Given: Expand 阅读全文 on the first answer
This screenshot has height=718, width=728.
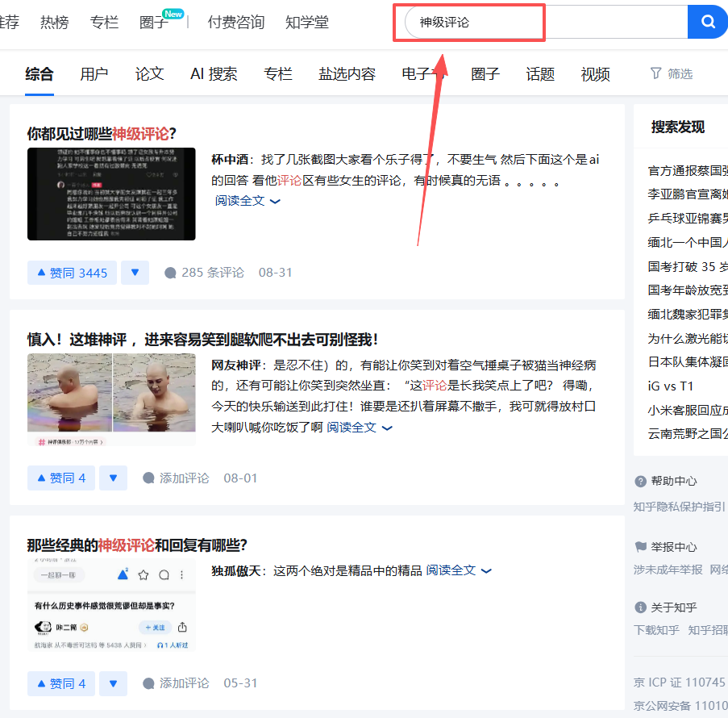Looking at the screenshot, I should point(238,200).
